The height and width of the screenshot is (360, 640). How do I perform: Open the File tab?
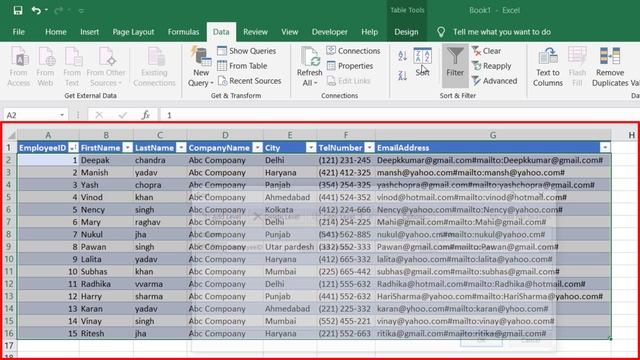pos(18,32)
